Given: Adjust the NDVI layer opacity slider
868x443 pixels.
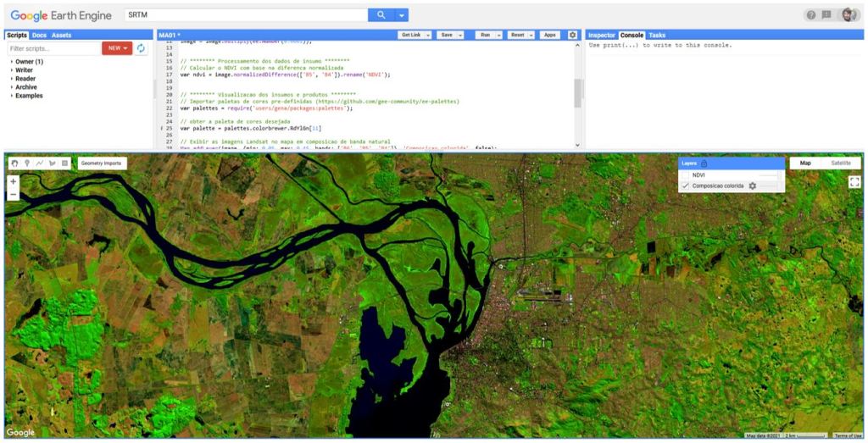Looking at the screenshot, I should click(x=767, y=174).
